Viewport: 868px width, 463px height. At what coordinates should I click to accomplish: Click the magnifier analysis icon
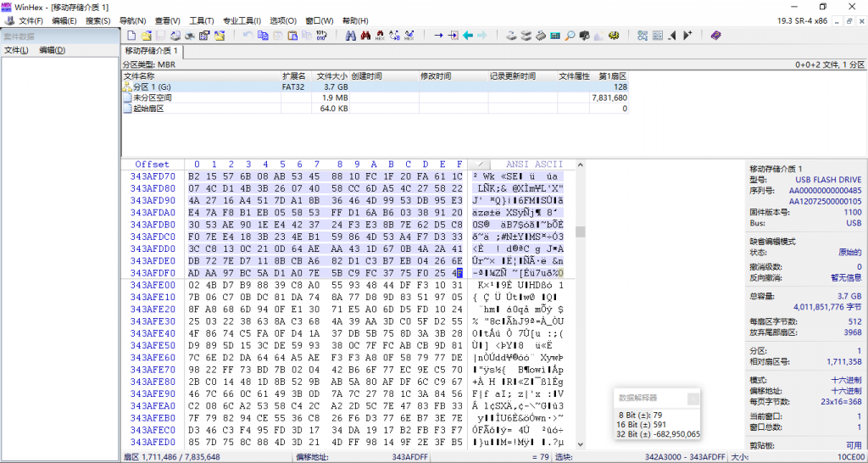(570, 36)
